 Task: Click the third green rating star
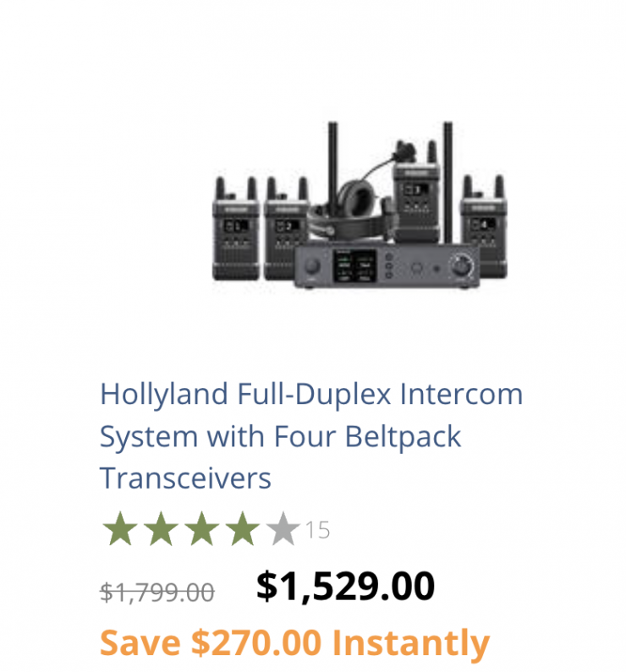point(201,530)
